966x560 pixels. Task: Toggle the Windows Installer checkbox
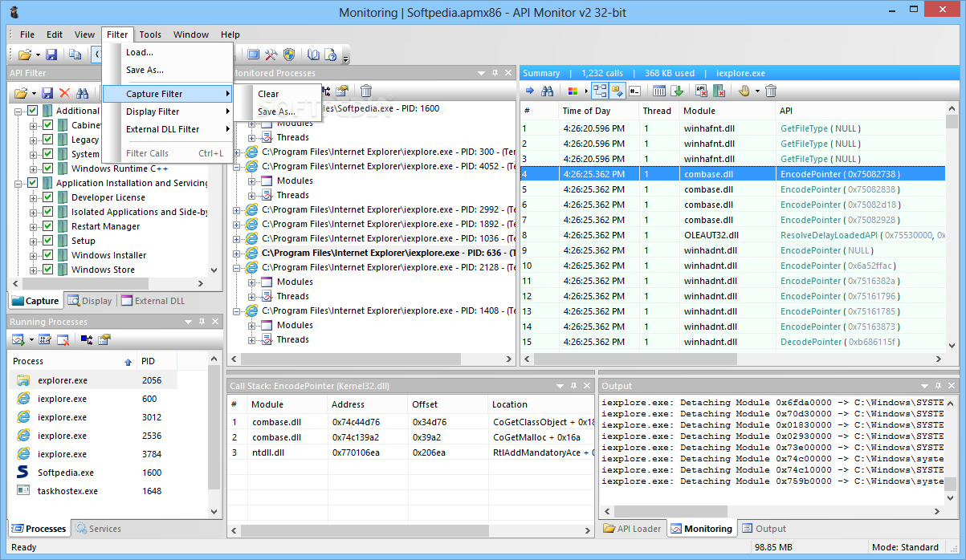point(47,255)
